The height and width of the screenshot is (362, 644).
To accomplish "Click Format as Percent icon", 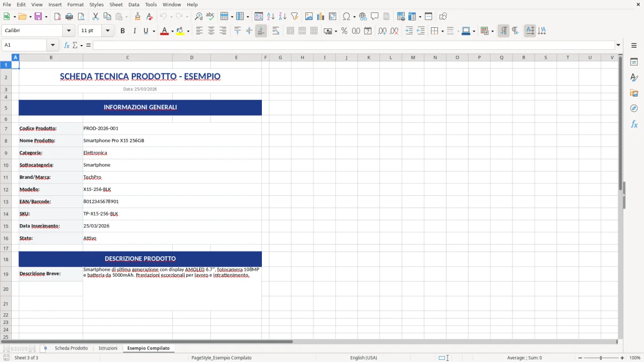I will [x=344, y=31].
